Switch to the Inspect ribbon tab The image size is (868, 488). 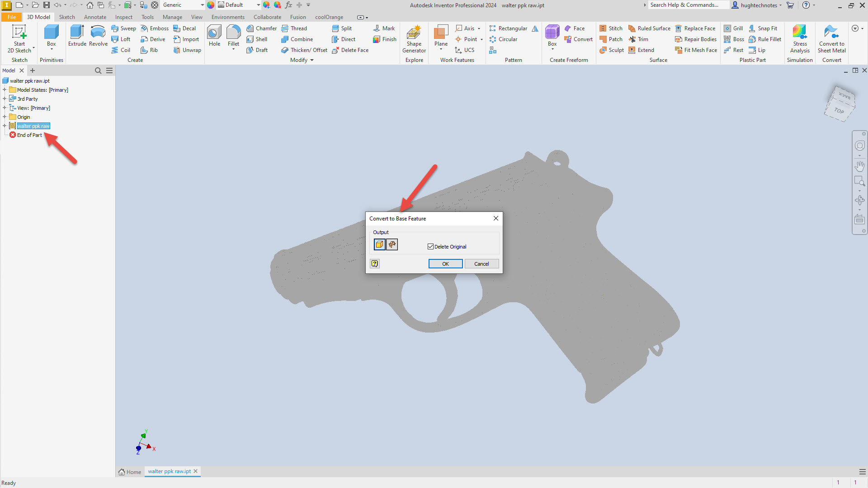pyautogui.click(x=123, y=17)
